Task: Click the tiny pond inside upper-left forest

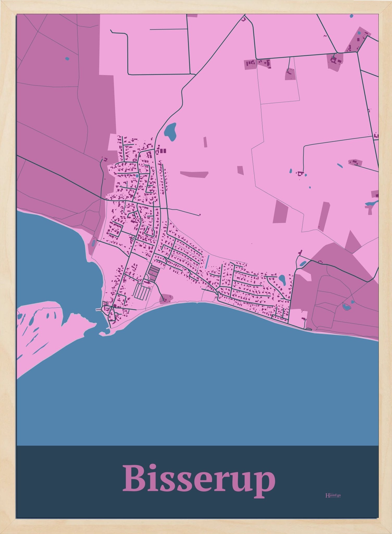Action: tap(68, 59)
